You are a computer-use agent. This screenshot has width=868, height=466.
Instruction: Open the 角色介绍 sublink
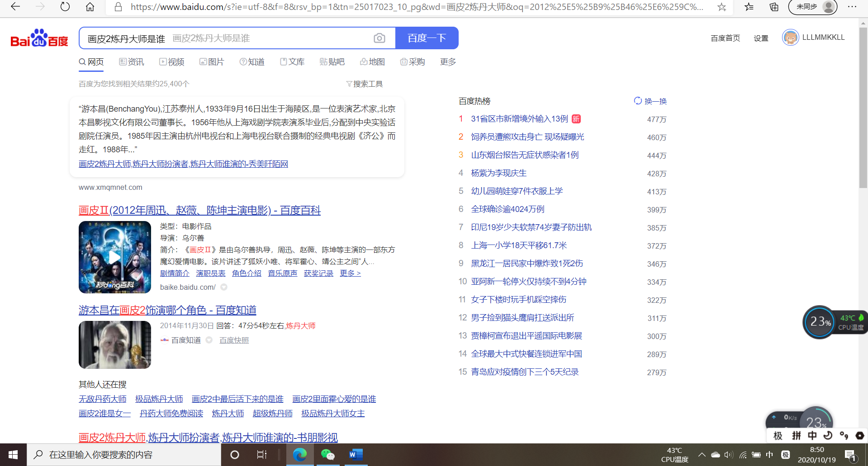(247, 273)
